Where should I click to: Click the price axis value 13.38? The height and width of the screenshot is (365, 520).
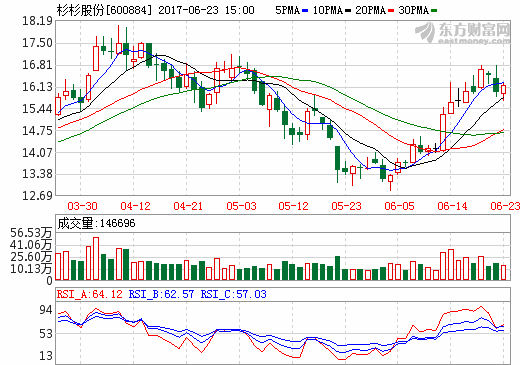[x=37, y=174]
